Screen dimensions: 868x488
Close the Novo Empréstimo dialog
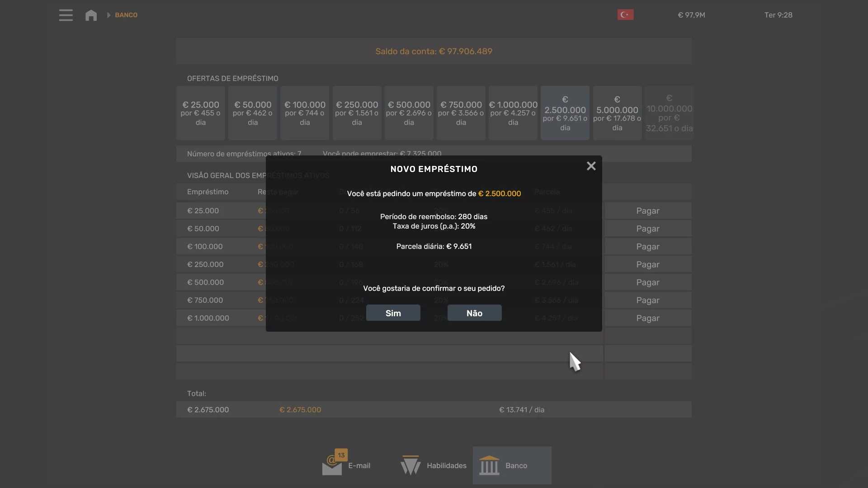591,166
